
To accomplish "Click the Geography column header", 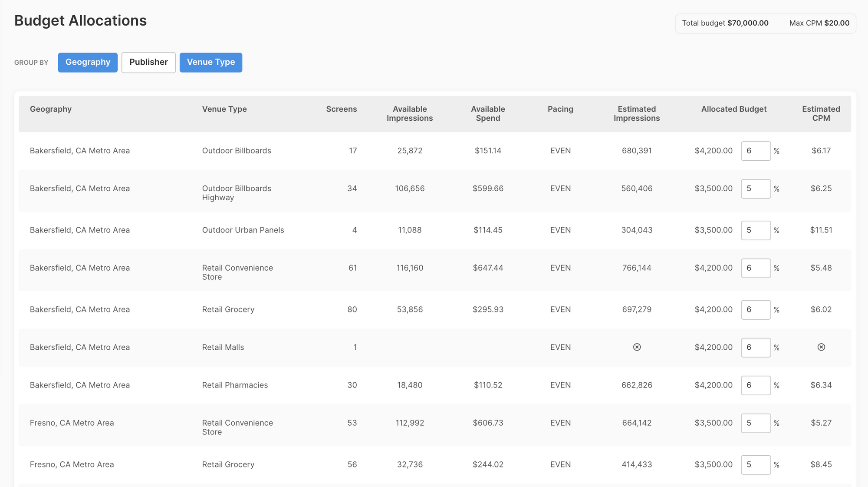I will (x=51, y=109).
